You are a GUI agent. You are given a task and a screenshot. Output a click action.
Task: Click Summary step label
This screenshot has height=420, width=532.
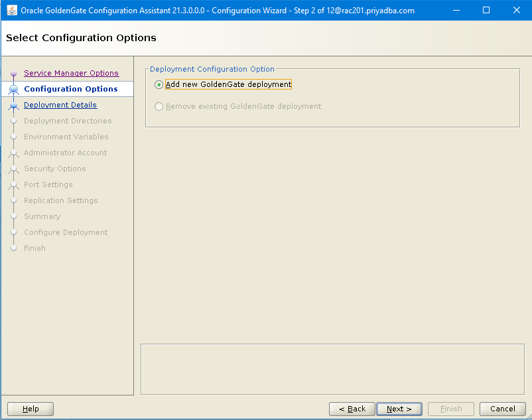click(42, 216)
